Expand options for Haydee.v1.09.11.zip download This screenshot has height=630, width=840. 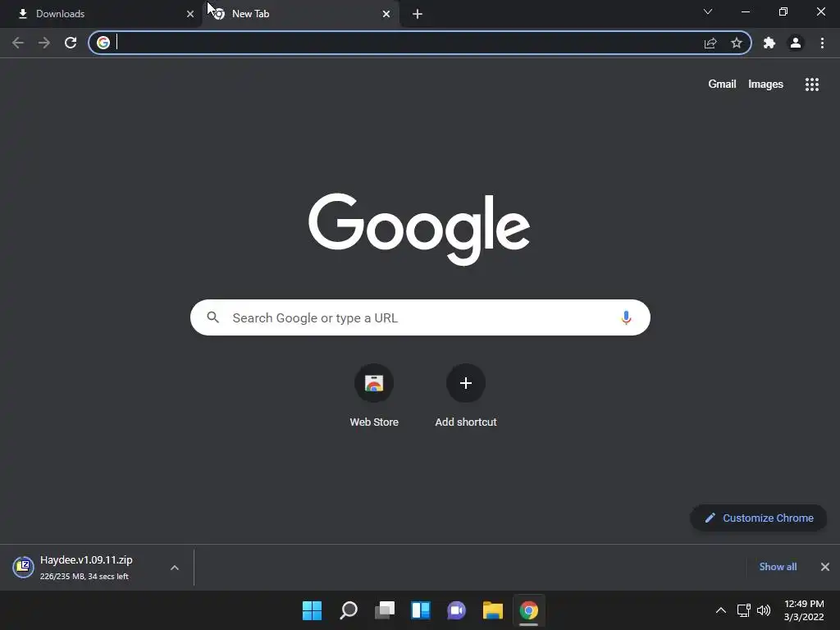175,568
